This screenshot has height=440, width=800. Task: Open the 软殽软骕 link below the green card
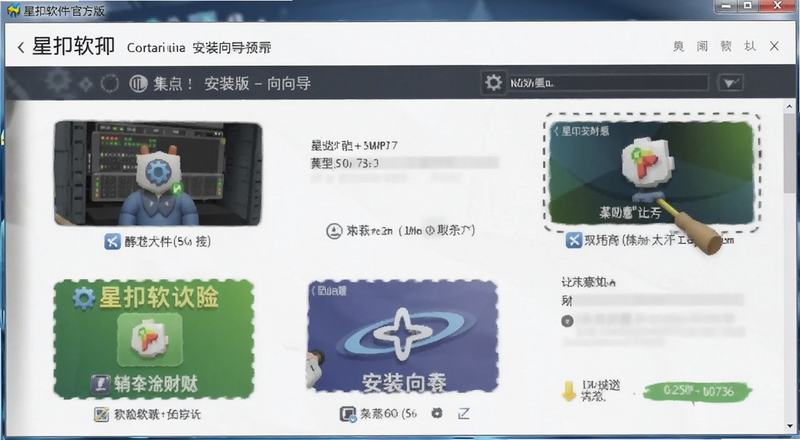coord(157,414)
